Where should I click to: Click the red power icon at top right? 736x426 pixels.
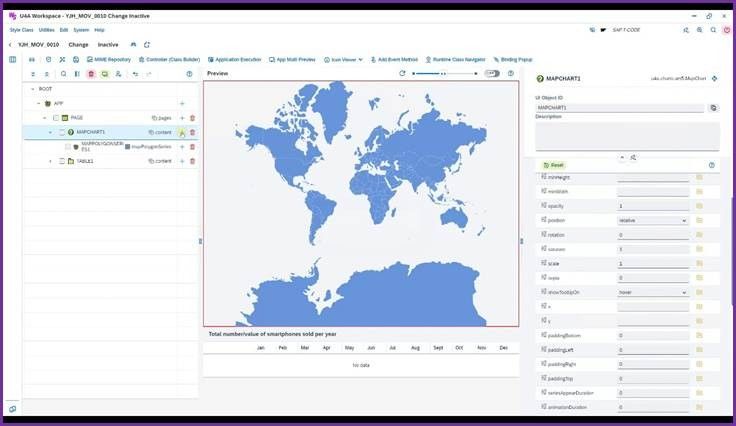(727, 30)
